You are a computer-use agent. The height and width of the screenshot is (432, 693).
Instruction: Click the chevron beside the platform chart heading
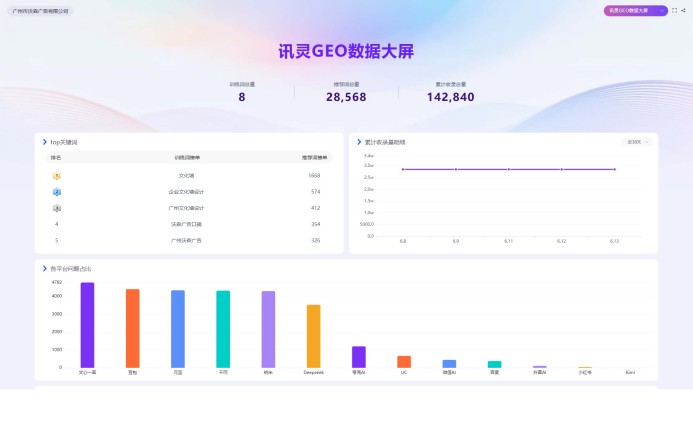[x=44, y=268]
